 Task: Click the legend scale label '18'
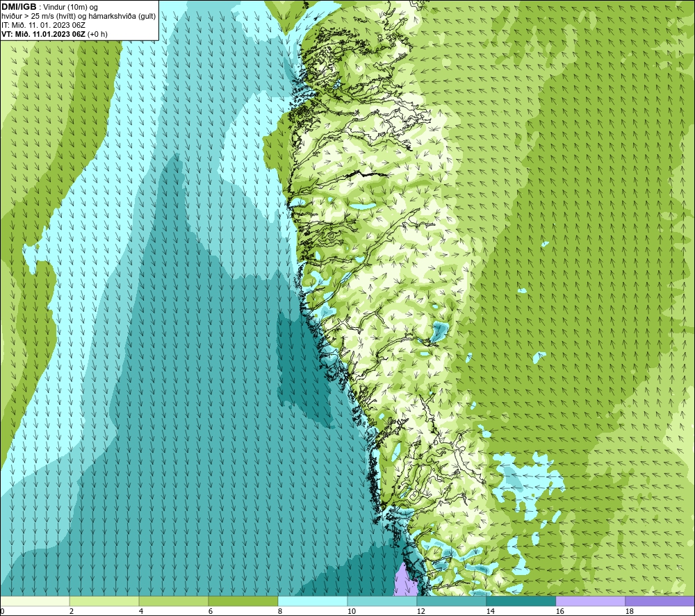(629, 611)
